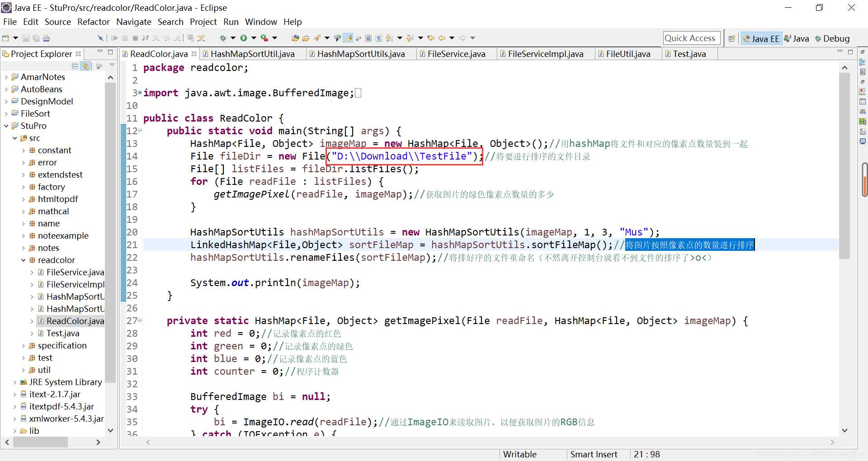Screen dimensions: 868x461
Task: Collapse all in Project Explorer
Action: 75,66
